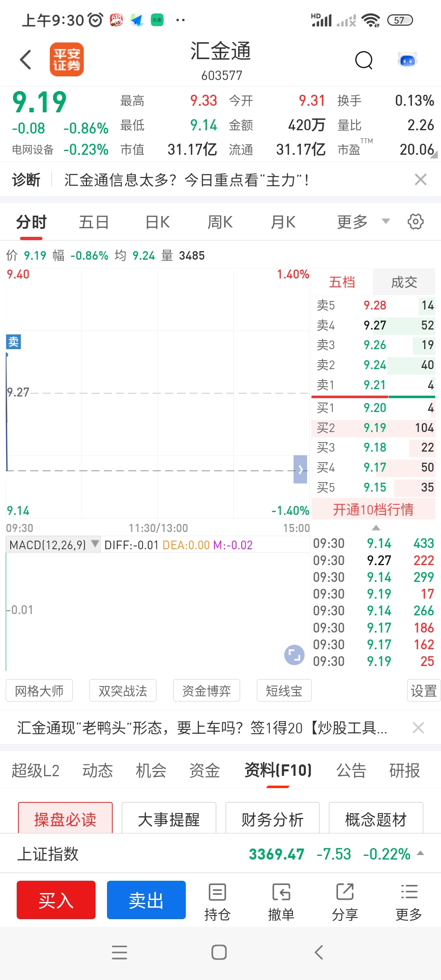Viewport: 441px width, 980px height.
Task: Switch to 资金 tab
Action: click(205, 771)
